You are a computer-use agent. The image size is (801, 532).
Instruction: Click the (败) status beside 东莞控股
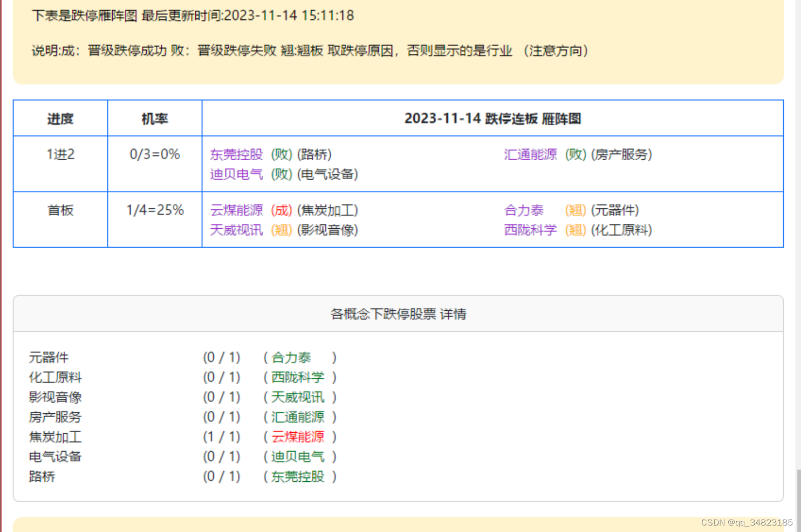pos(282,155)
